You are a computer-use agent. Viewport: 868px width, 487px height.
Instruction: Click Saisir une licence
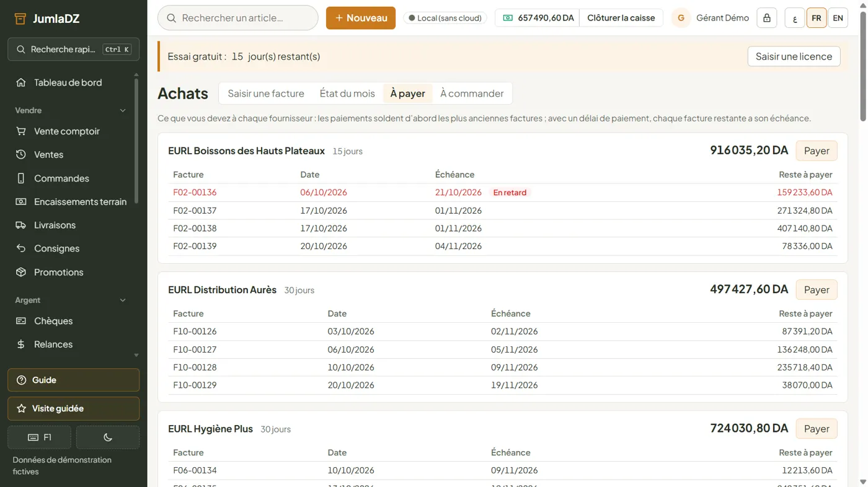(794, 56)
